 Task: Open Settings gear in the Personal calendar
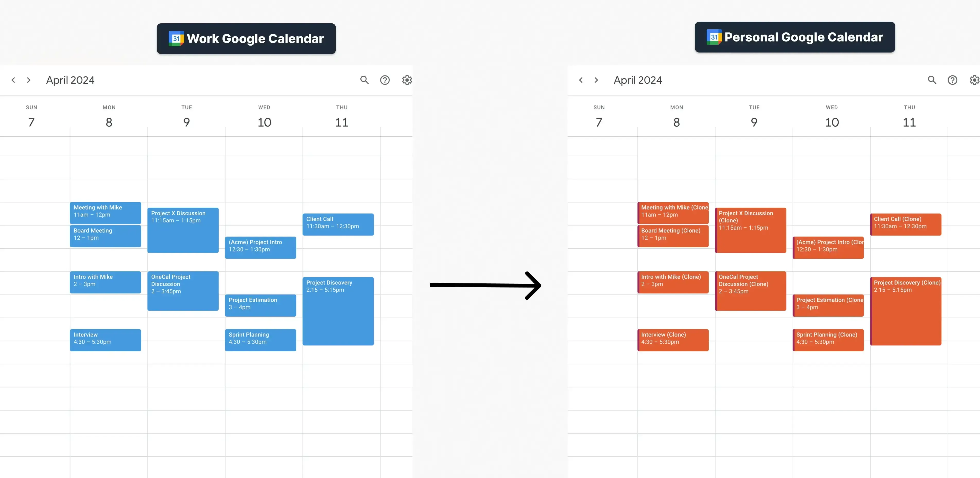pyautogui.click(x=974, y=80)
